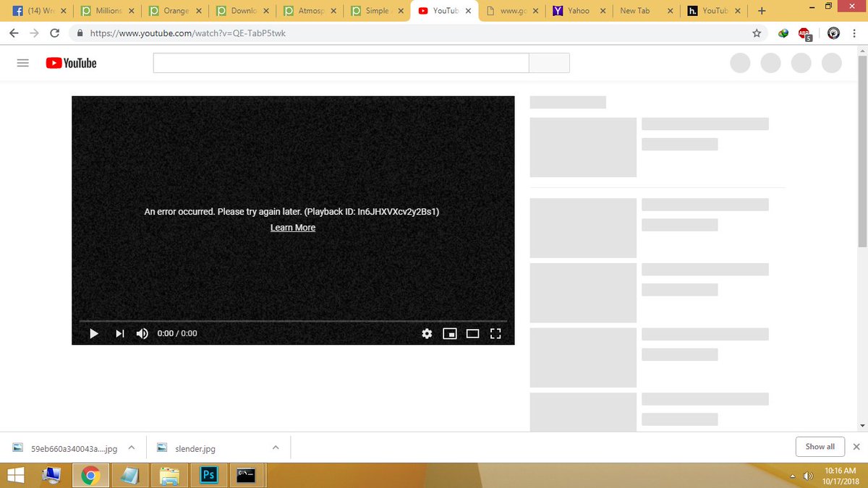Open the computer icon in the taskbar

(x=52, y=475)
